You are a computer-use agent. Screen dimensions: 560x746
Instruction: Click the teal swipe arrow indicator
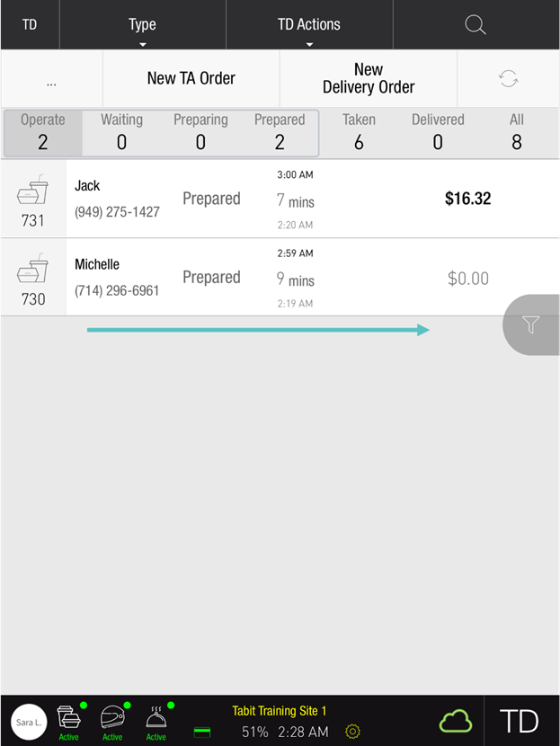tap(258, 330)
